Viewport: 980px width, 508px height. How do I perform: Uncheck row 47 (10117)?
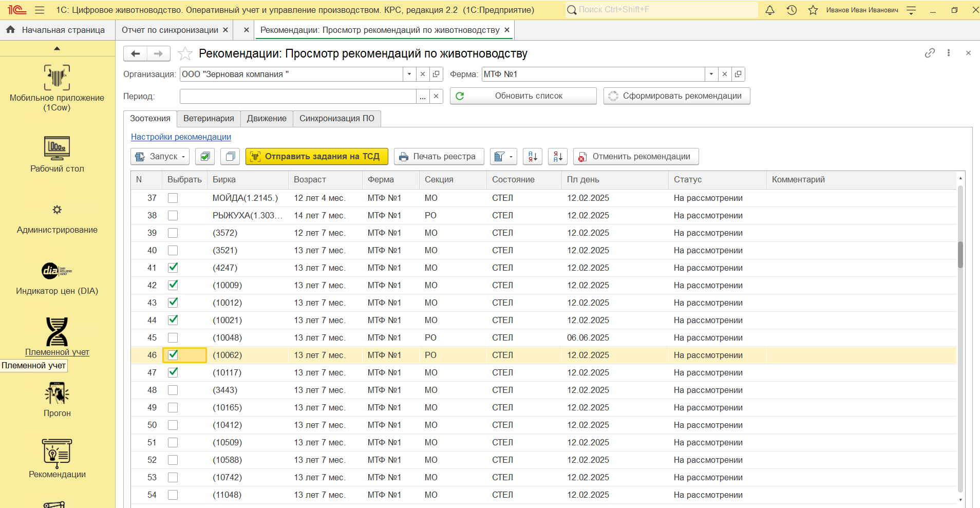pyautogui.click(x=173, y=372)
